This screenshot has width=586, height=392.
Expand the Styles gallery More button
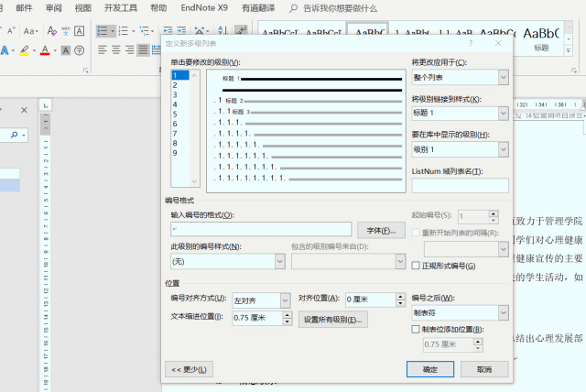(568, 50)
